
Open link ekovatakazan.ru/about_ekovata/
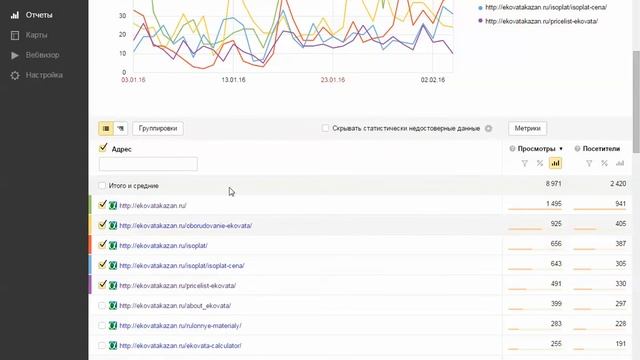pos(175,306)
